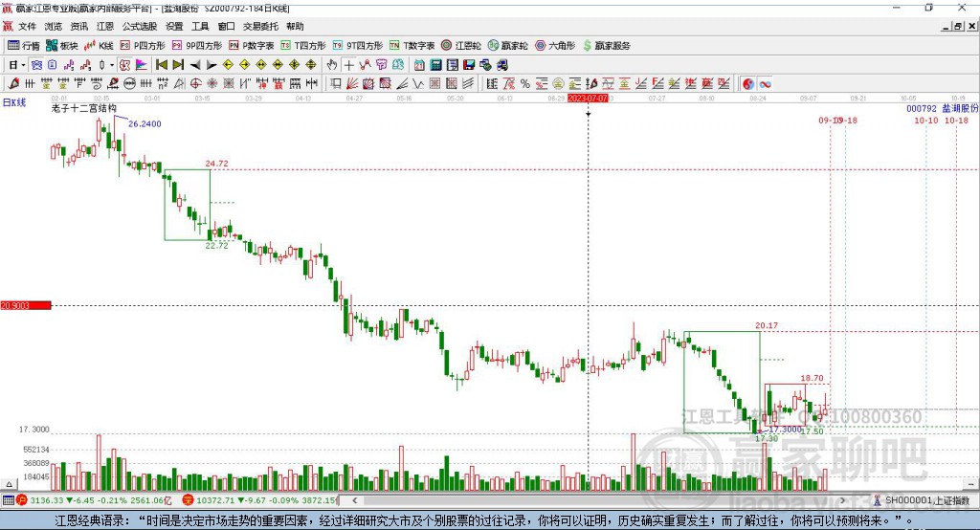Click the 26.2400 high price label

pos(145,123)
